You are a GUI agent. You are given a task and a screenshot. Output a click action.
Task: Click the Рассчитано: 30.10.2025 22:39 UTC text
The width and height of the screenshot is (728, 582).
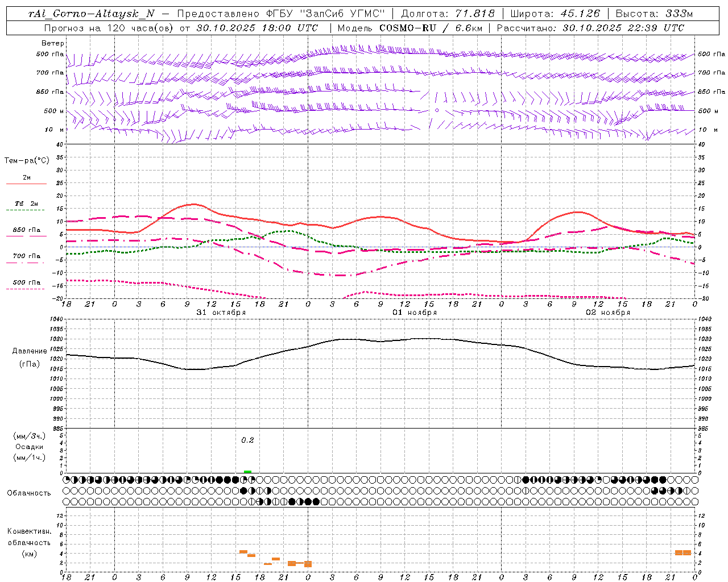590,28
